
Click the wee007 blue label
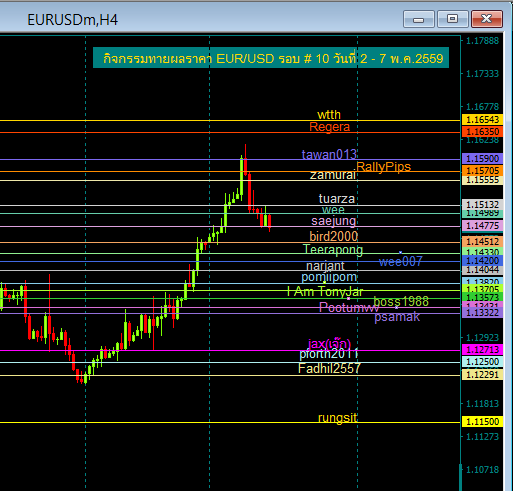(x=401, y=262)
